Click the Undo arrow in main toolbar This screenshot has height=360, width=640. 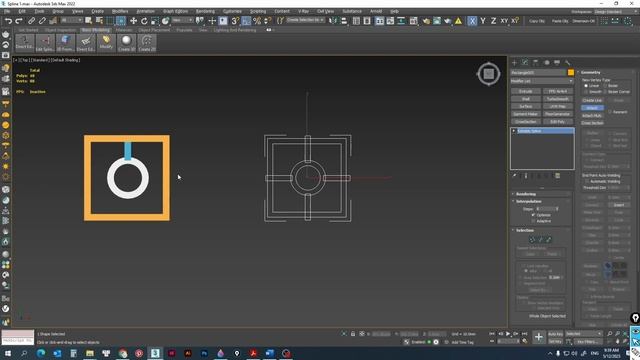click(x=8, y=20)
